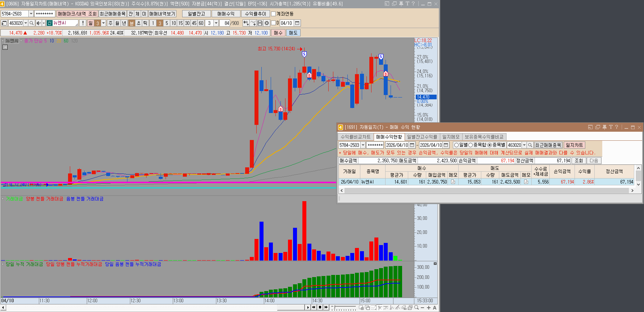Click the fast-forward playback button
This screenshot has height=312, width=644.
(x=326, y=307)
